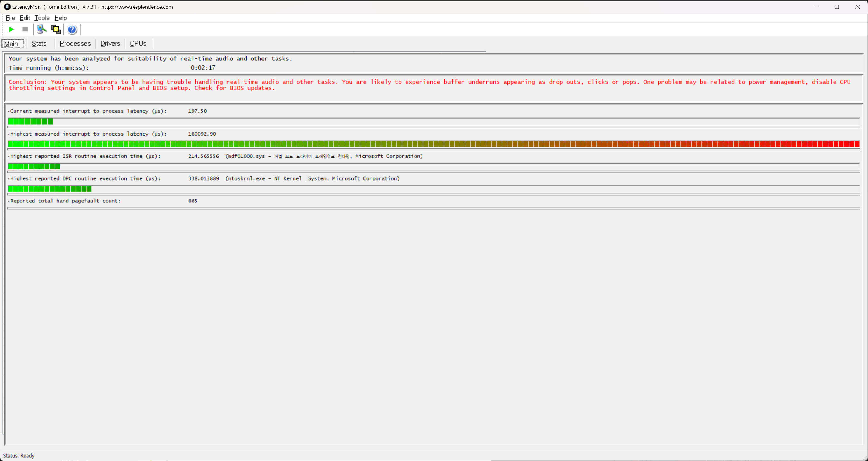The width and height of the screenshot is (868, 461).
Task: Open the Edit menu
Action: pyautogui.click(x=25, y=18)
